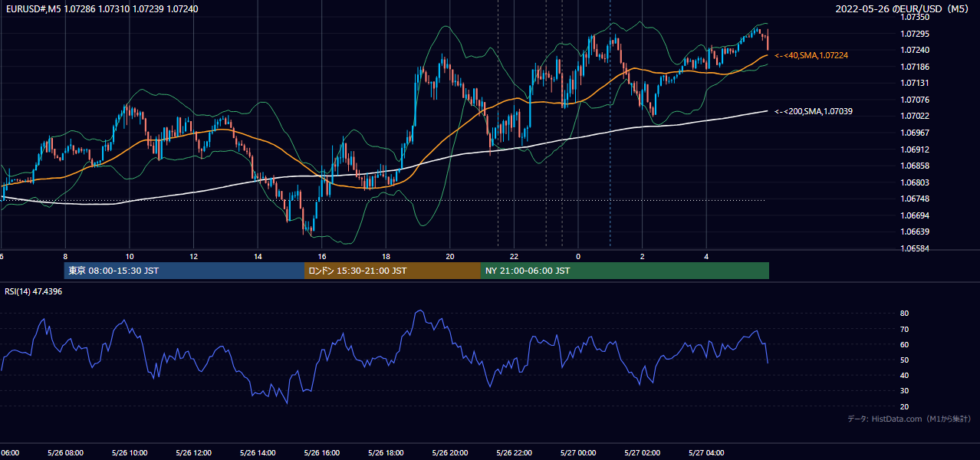Viewport: 980px width, 460px height.
Task: Click the 1.07131 price axis value
Action: (x=915, y=84)
